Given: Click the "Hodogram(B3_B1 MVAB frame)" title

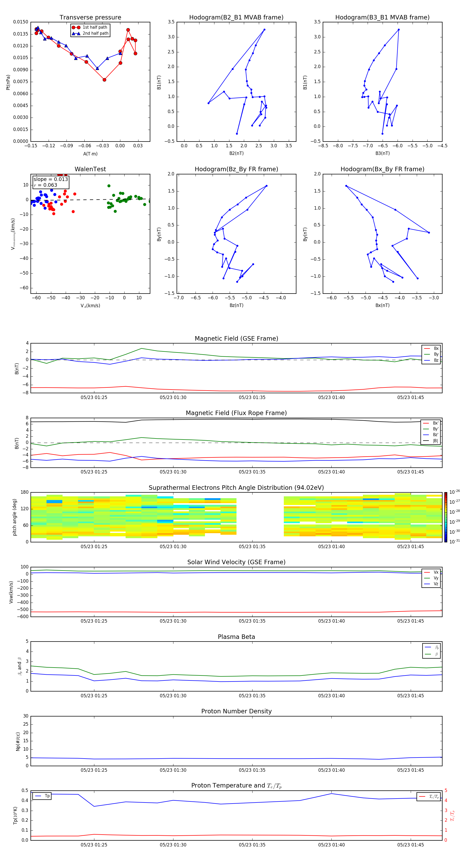Looking at the screenshot, I should [382, 18].
